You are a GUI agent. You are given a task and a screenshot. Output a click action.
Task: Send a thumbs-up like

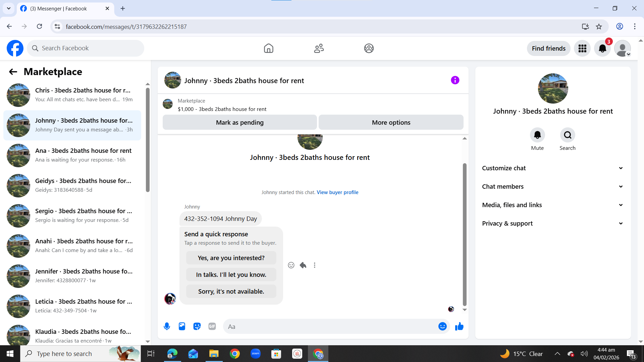459,326
